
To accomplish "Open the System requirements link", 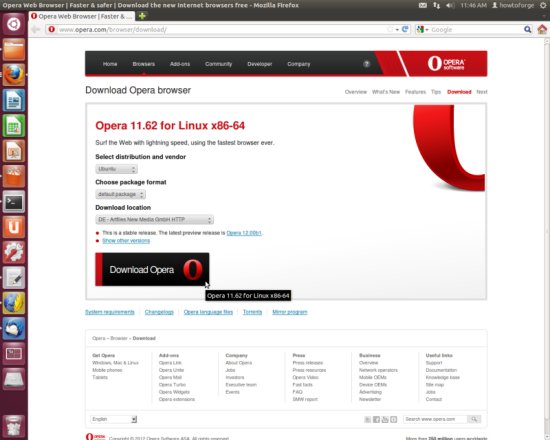I will tap(110, 312).
